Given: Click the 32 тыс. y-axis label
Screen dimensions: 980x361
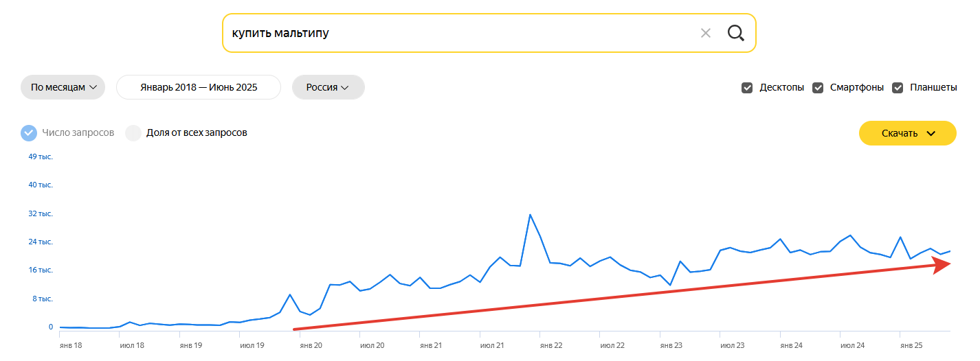Looking at the screenshot, I should pos(41,214).
